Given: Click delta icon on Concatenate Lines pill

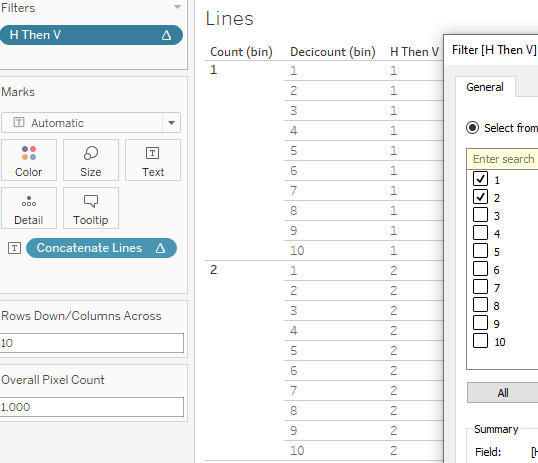Looking at the screenshot, I should click(160, 248).
